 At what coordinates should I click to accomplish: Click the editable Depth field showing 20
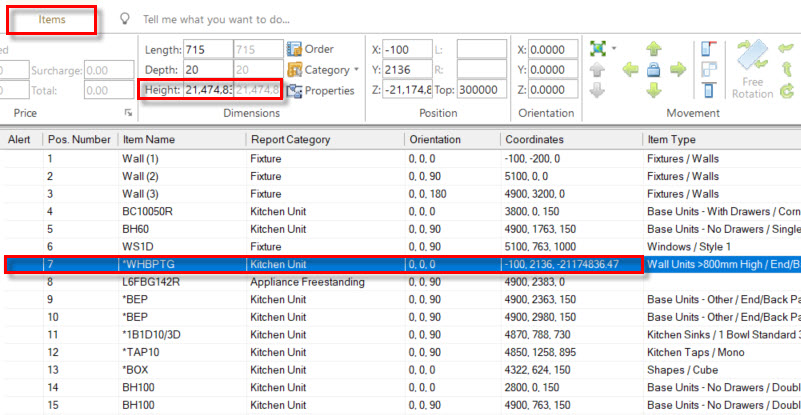click(x=208, y=70)
